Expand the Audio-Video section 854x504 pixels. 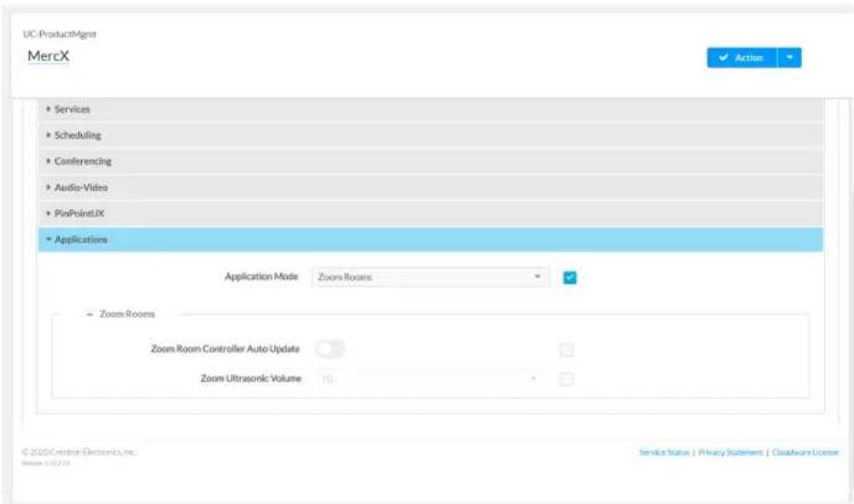(x=431, y=188)
